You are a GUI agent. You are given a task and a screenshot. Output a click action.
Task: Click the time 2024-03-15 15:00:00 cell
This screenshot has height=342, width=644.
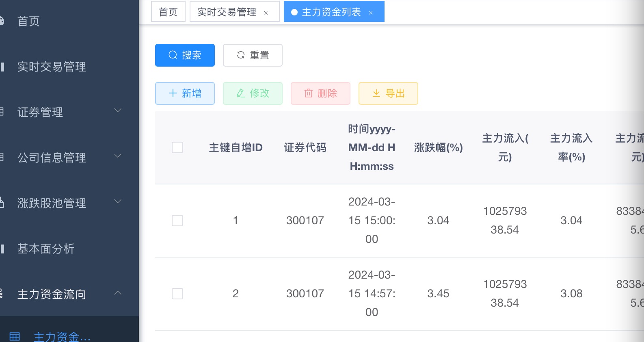(372, 221)
